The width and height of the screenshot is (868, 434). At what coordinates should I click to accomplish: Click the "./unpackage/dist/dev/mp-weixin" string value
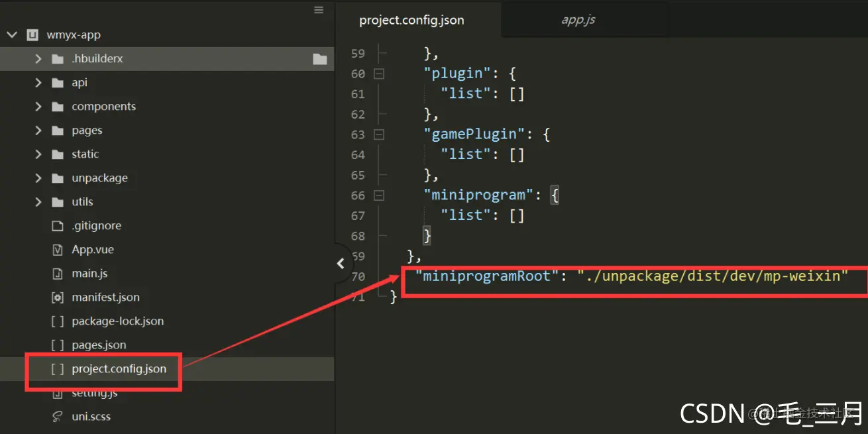click(712, 276)
